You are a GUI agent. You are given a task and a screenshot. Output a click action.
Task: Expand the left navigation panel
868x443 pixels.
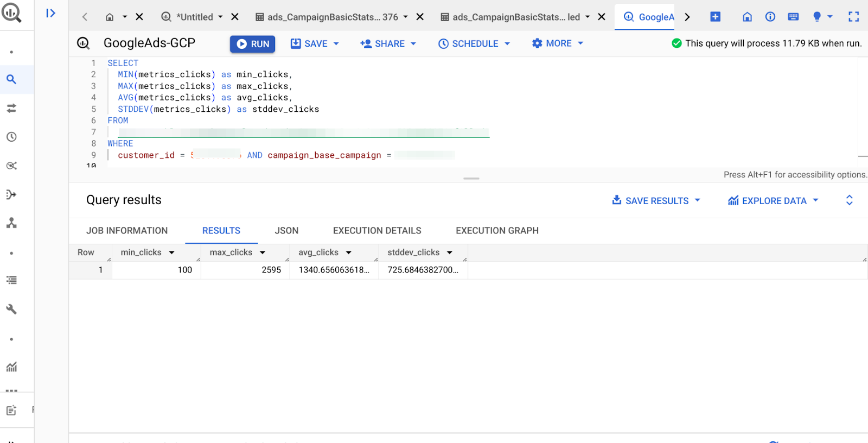tap(51, 13)
